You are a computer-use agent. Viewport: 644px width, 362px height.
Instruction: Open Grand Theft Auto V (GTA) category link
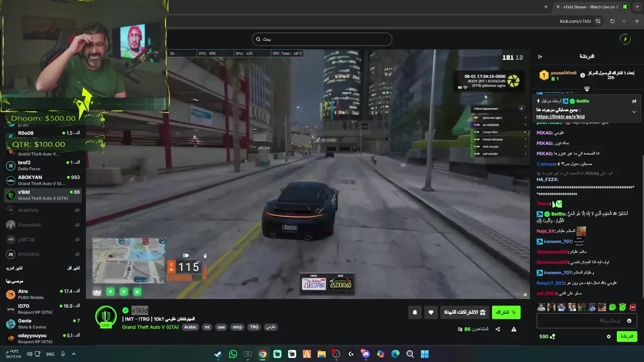(x=150, y=327)
